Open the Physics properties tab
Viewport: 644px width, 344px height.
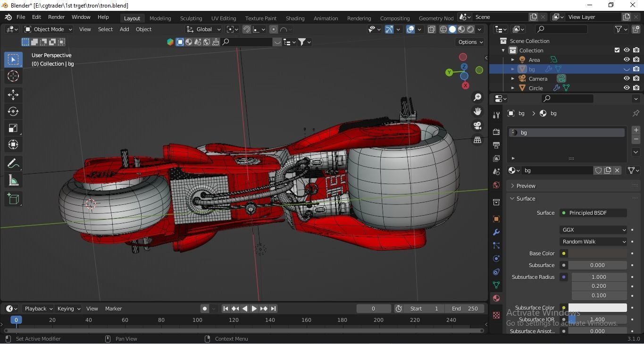pos(496,259)
